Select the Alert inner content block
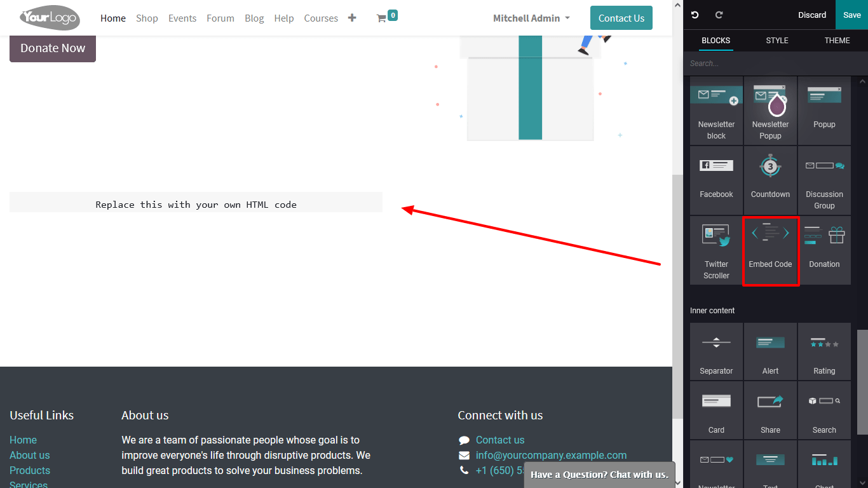The image size is (868, 488). pyautogui.click(x=770, y=351)
